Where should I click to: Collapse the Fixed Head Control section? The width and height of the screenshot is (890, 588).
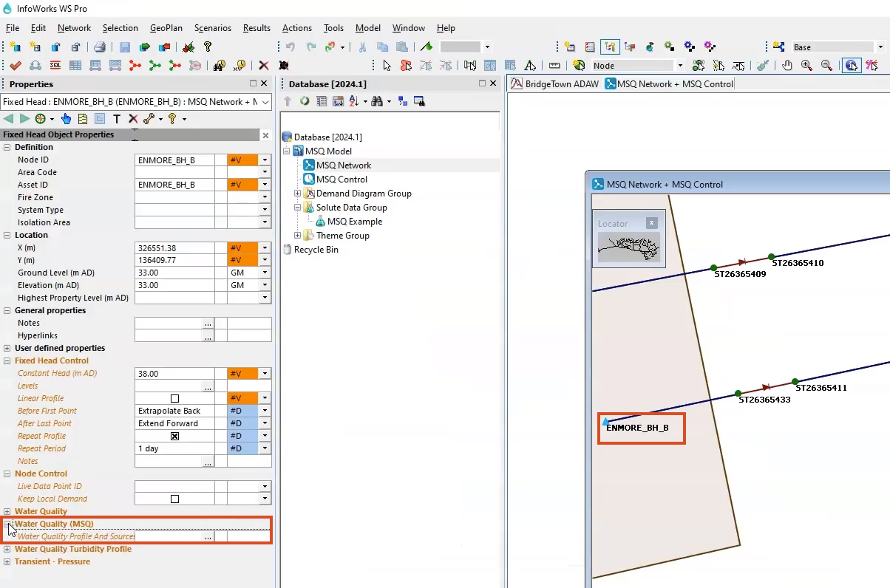7,360
